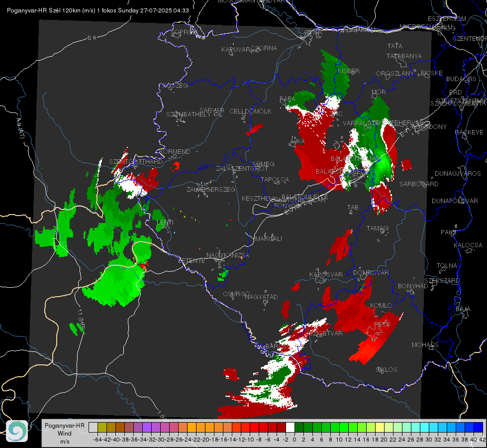
Task: Click the gray leftmost swatch in the wind legend
Action: coord(93,428)
